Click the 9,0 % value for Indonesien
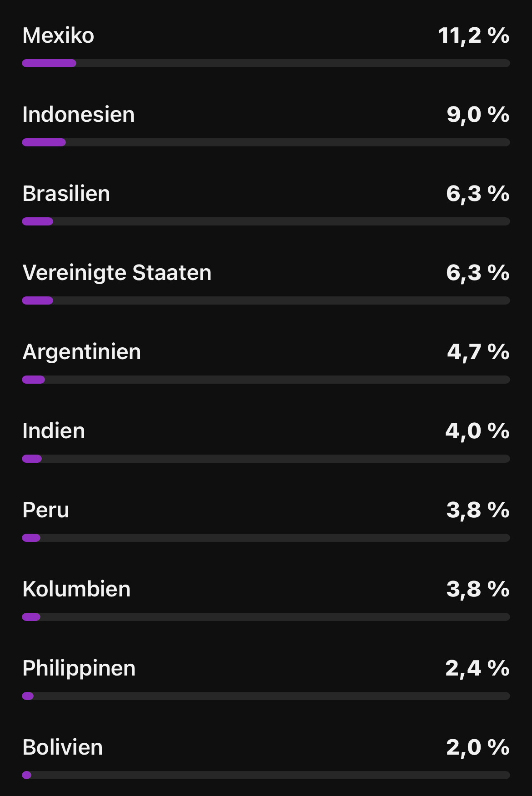This screenshot has height=796, width=532. (x=478, y=115)
